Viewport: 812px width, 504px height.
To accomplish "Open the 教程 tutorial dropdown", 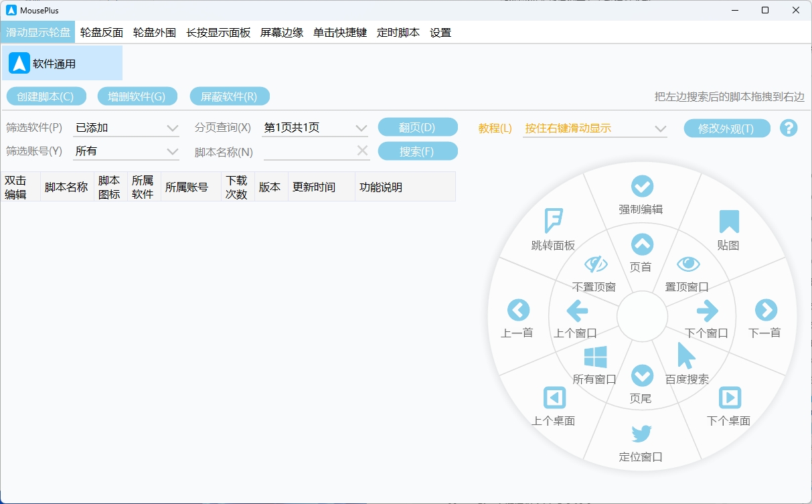I will coord(594,127).
